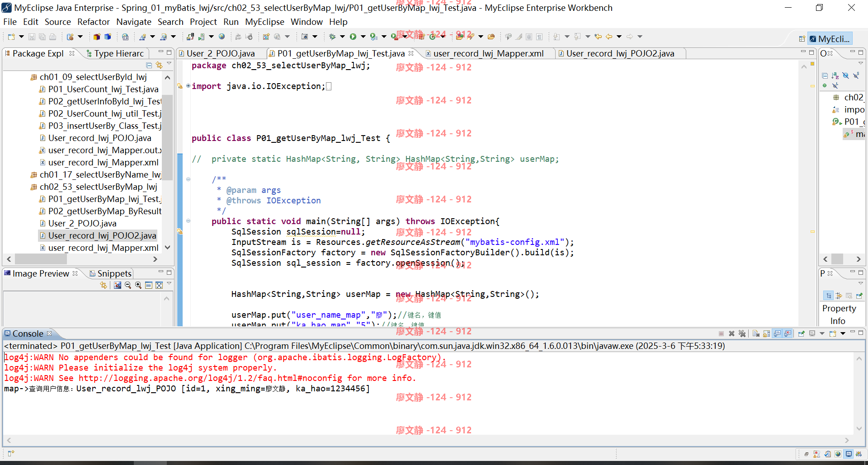868x465 pixels.
Task: Click zoom in magnifier in Image Preview
Action: point(138,285)
